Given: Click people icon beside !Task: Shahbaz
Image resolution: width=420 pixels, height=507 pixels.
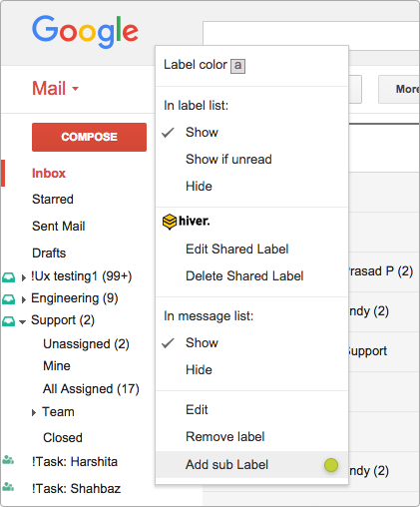Looking at the screenshot, I should click(8, 487).
